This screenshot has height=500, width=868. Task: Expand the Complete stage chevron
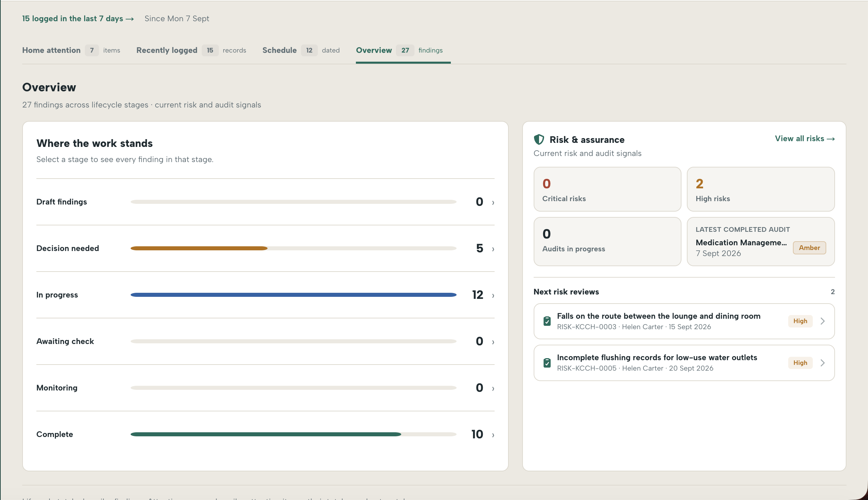click(493, 435)
